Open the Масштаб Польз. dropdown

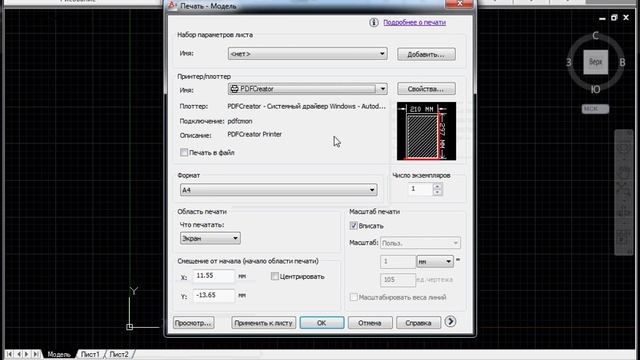(x=420, y=243)
